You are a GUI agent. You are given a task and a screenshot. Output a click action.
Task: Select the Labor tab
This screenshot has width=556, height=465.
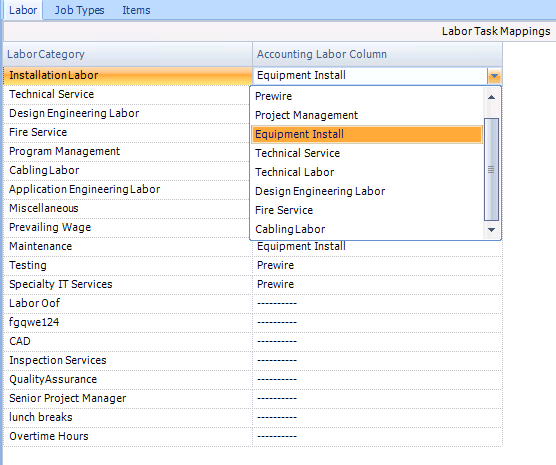point(23,10)
